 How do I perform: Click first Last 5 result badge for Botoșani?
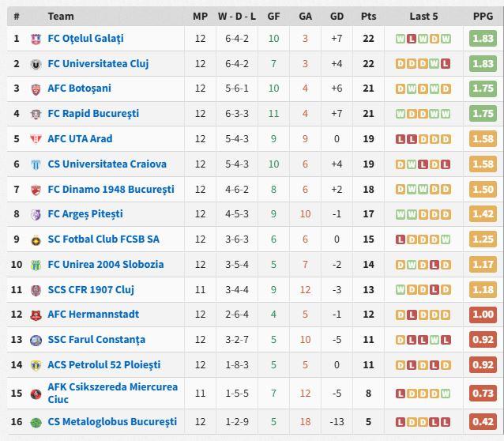tap(401, 89)
